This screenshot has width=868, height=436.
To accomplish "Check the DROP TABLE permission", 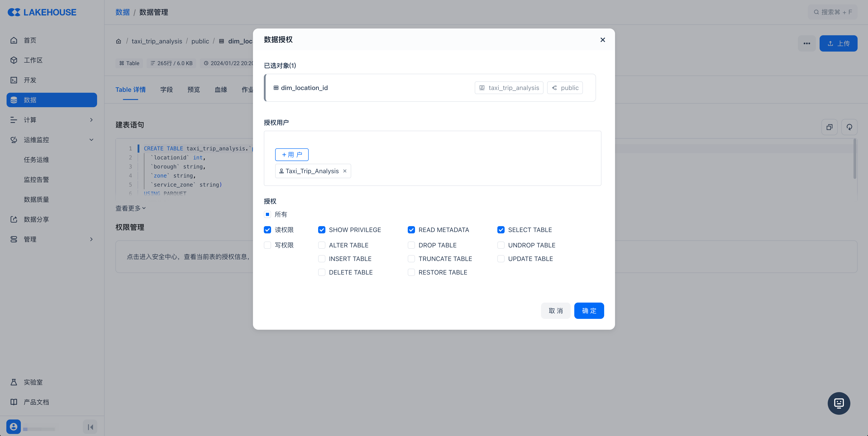I will tap(411, 245).
